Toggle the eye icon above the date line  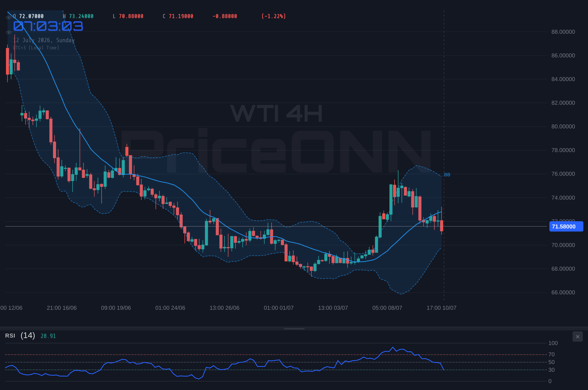9,32
